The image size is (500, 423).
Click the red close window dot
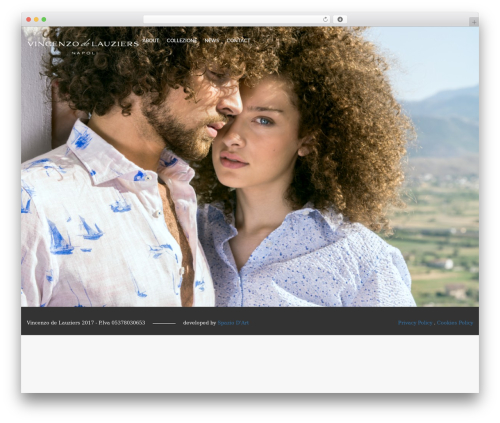pos(29,19)
